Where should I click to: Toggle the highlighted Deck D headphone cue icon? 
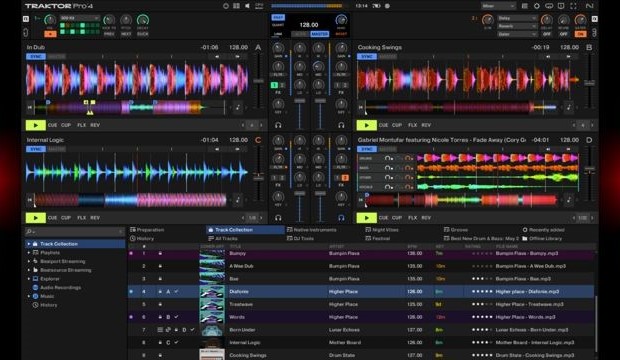[341, 218]
